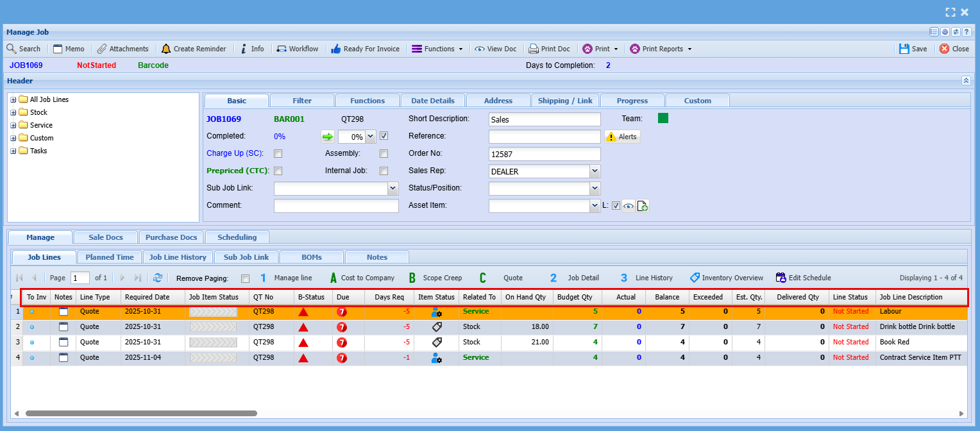This screenshot has height=431, width=980.
Task: Open Edit Schedule calendar icon
Action: (x=781, y=278)
